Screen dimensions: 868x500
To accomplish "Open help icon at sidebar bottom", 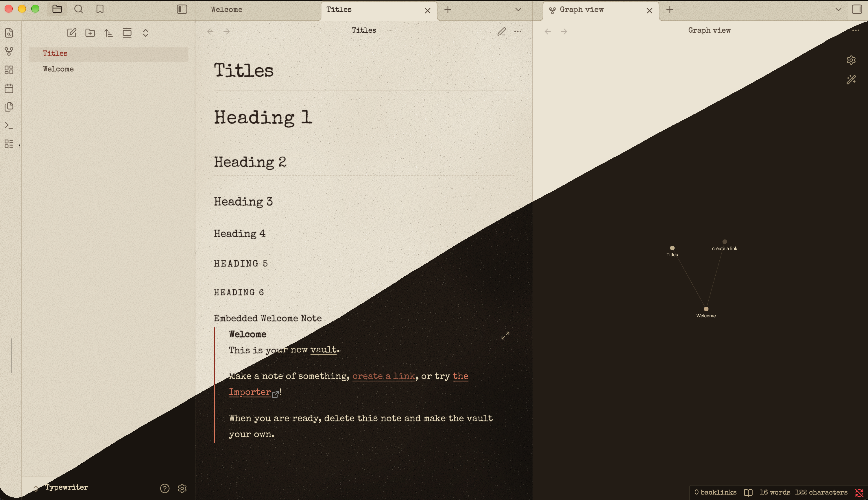I will pos(165,488).
